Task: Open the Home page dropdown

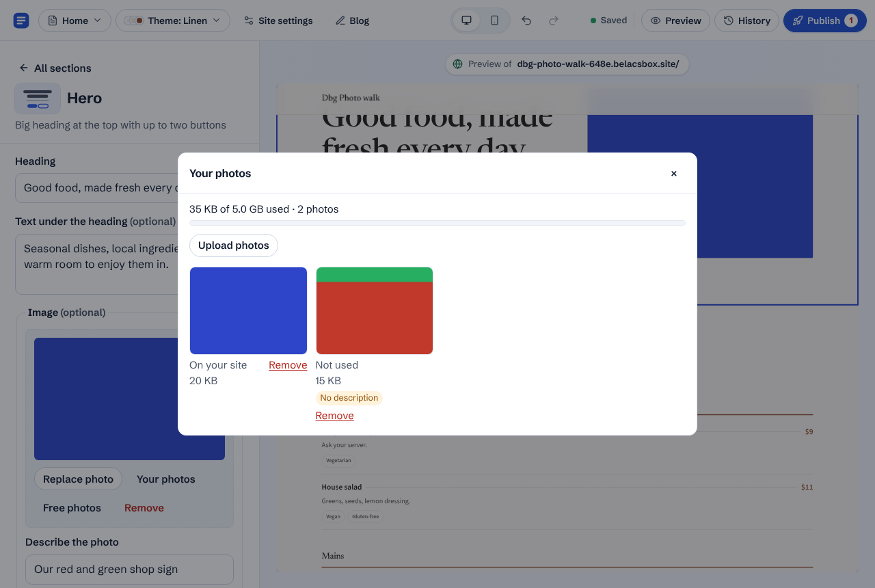Action: [x=75, y=21]
